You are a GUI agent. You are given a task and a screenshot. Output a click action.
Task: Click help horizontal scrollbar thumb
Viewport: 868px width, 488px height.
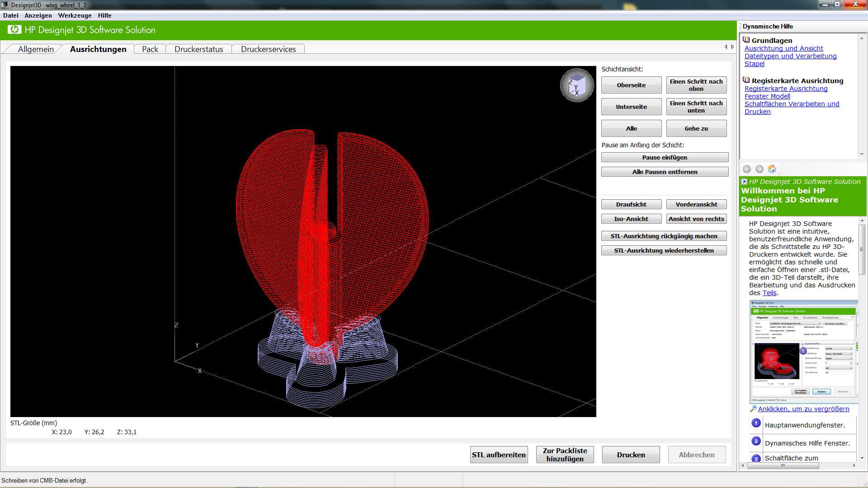[783, 465]
